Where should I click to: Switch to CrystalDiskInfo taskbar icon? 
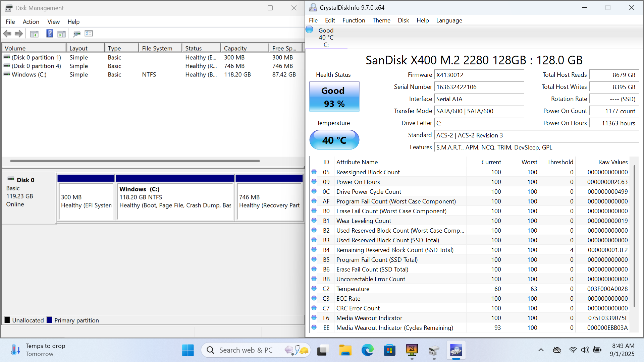point(456,350)
